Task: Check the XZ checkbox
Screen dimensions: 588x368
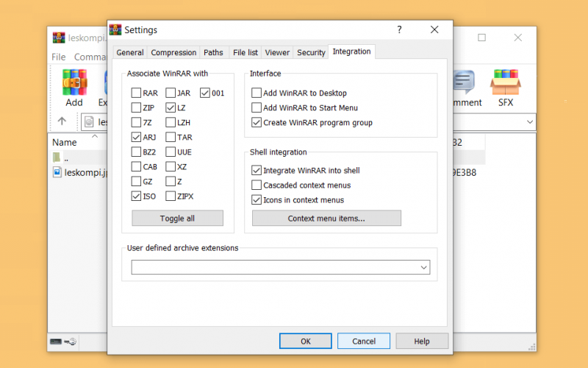Action: pos(171,166)
